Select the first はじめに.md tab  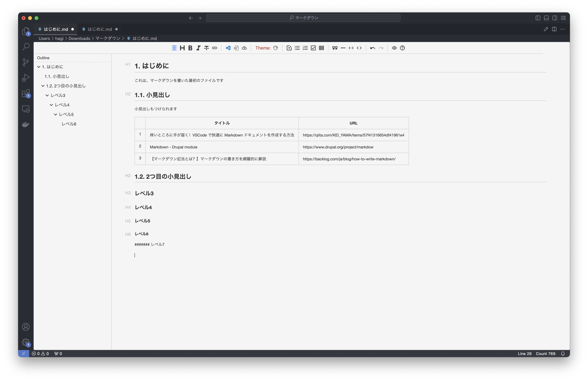[56, 29]
